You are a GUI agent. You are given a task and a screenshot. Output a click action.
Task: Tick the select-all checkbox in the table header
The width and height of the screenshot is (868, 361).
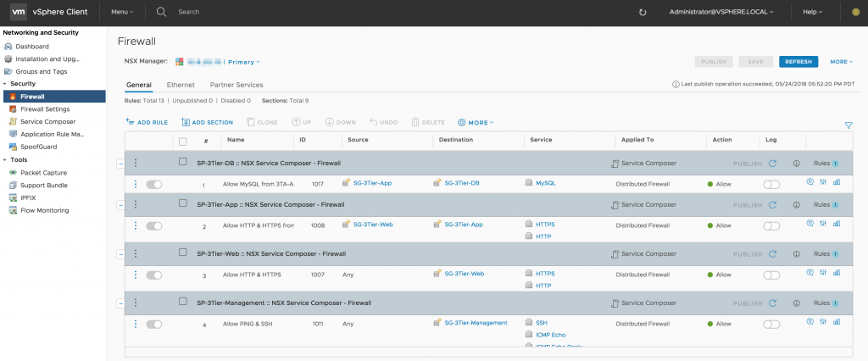coord(183,141)
